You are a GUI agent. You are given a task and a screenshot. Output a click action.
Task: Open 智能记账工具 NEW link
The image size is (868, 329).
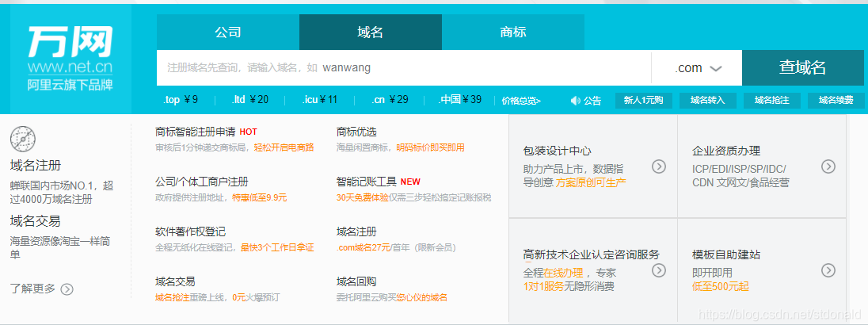(378, 182)
